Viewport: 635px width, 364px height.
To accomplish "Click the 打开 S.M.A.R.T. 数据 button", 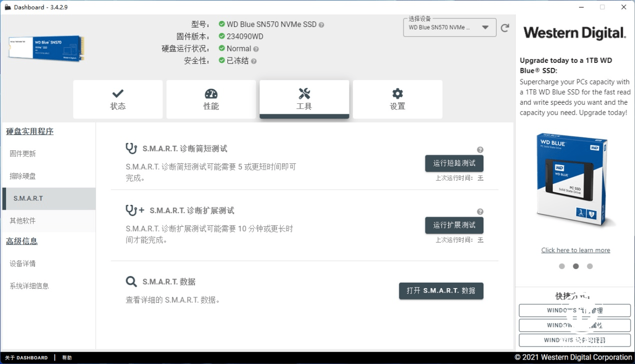I will 440,291.
